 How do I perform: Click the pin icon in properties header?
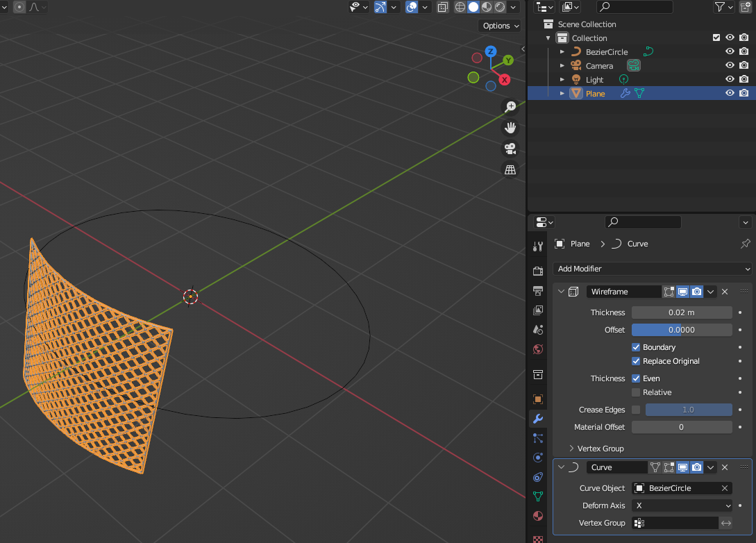coord(746,244)
